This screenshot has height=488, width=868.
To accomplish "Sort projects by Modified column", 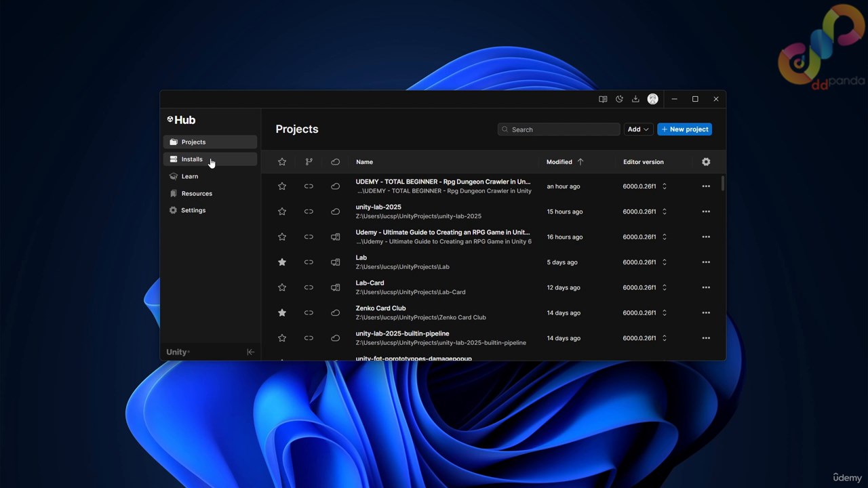I will tap(564, 162).
